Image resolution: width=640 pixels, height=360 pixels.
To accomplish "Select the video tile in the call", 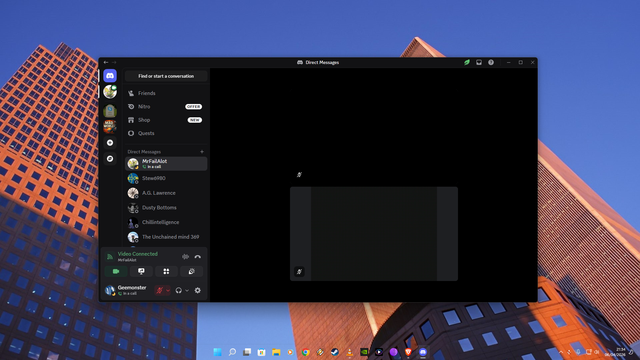I will pos(374,234).
